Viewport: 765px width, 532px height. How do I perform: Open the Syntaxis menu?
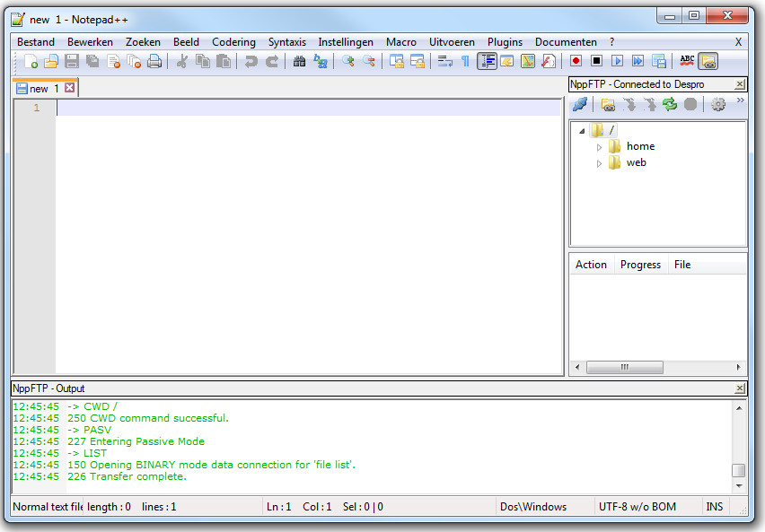pyautogui.click(x=287, y=42)
